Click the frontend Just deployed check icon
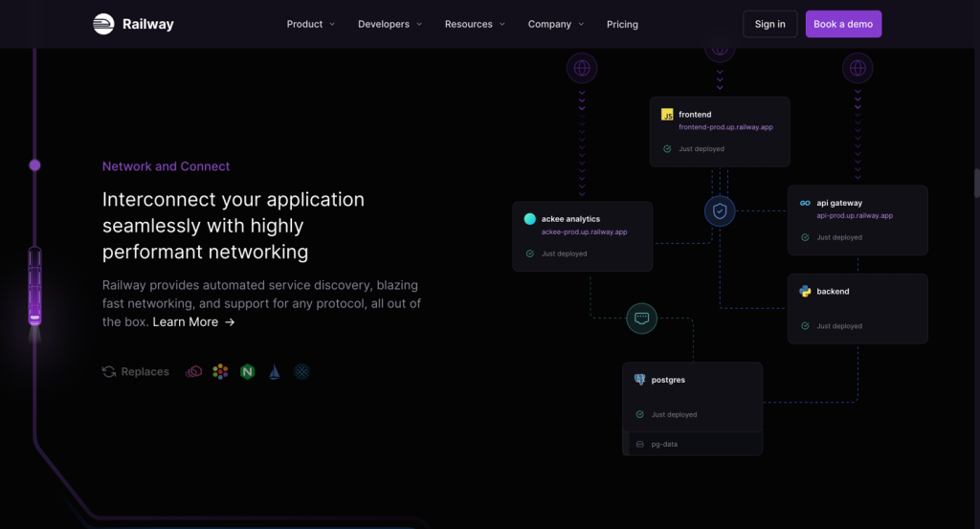 click(667, 148)
